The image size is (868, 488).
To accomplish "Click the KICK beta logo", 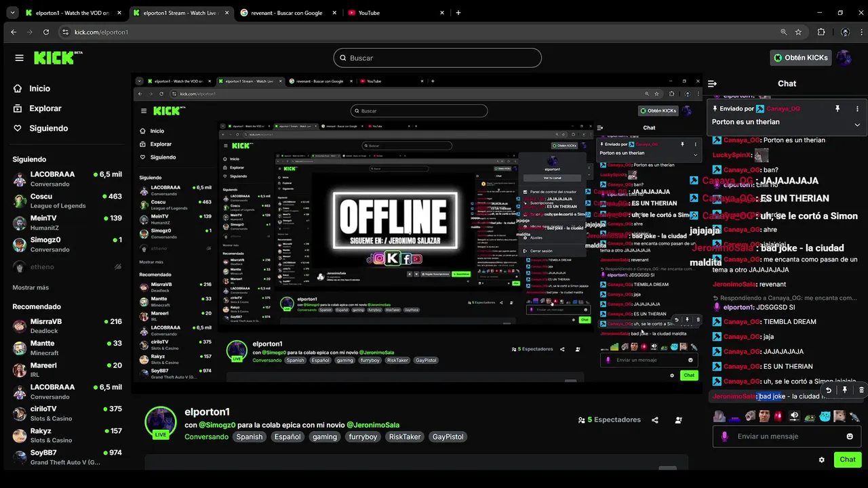I will (58, 58).
